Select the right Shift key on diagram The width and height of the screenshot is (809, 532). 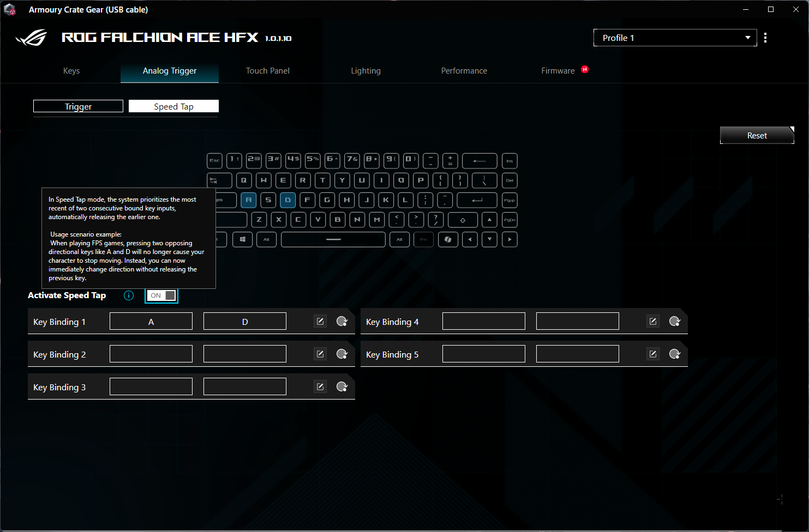click(x=463, y=220)
